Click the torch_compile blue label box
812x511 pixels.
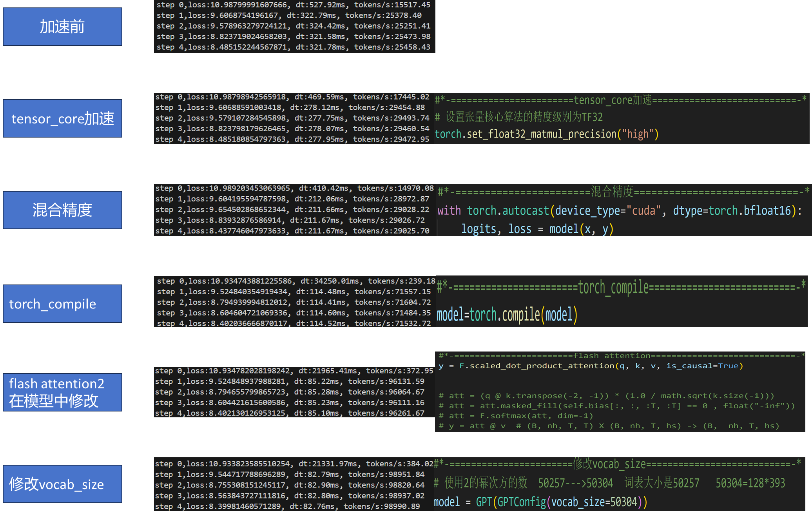(x=62, y=304)
